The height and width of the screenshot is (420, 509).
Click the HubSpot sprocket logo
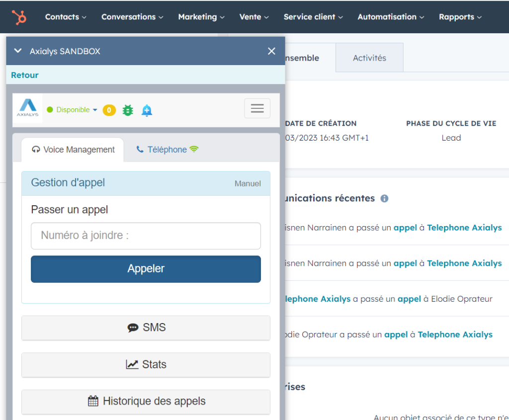18,16
